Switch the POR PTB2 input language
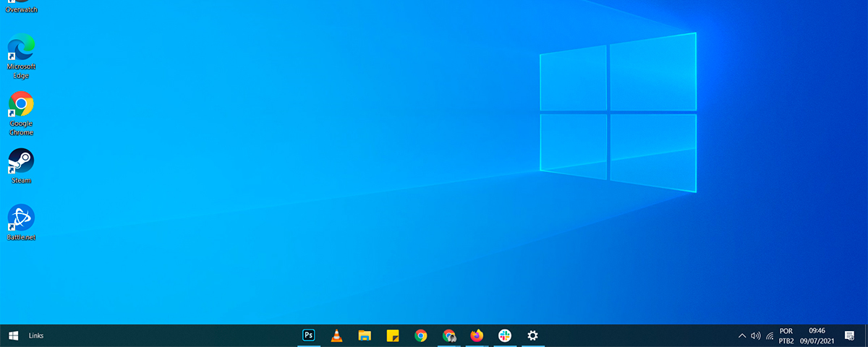Viewport: 868px width, 347px height. tap(786, 335)
